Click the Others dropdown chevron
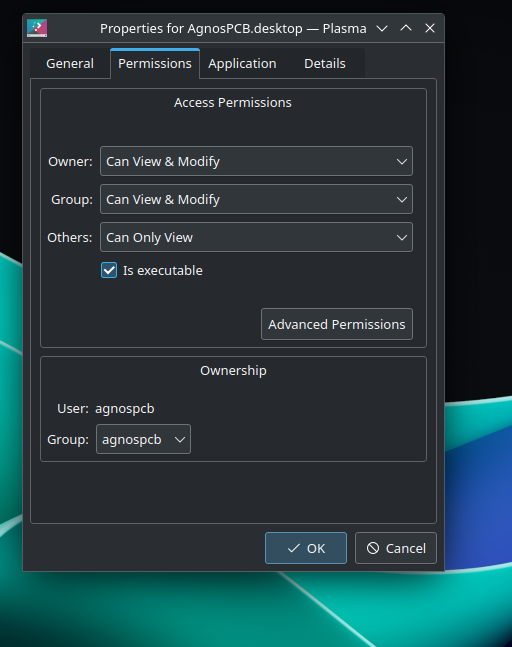Viewport: 512px width, 647px height. click(x=402, y=237)
